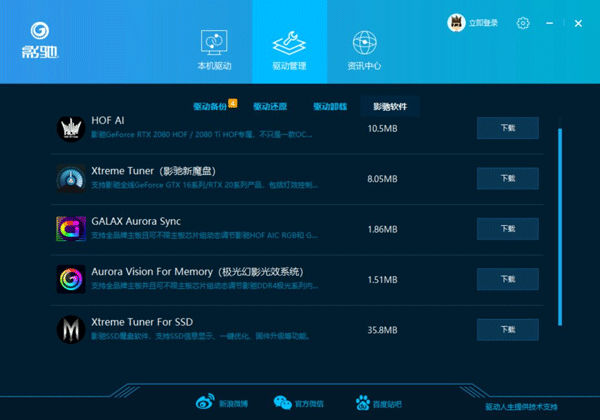This screenshot has height=420, width=600.
Task: Click the orange badge on 驱动备份
Action: [x=233, y=103]
